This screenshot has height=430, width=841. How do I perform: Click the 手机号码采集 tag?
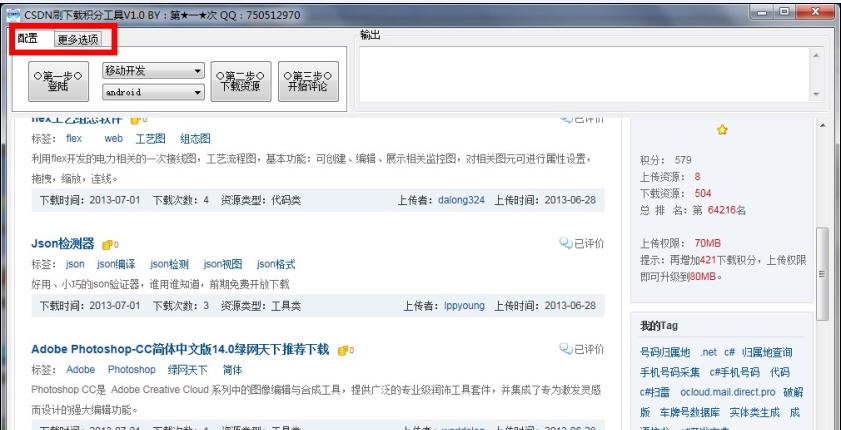click(670, 372)
